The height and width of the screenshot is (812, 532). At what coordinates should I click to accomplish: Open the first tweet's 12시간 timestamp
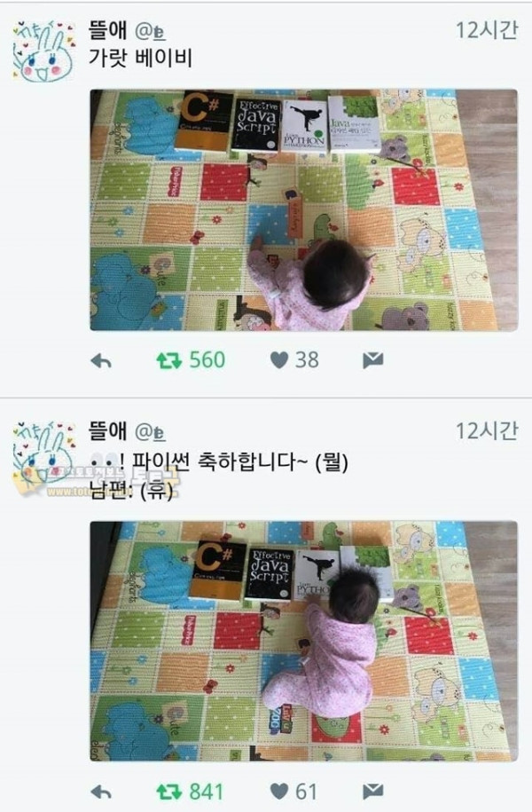point(487,30)
